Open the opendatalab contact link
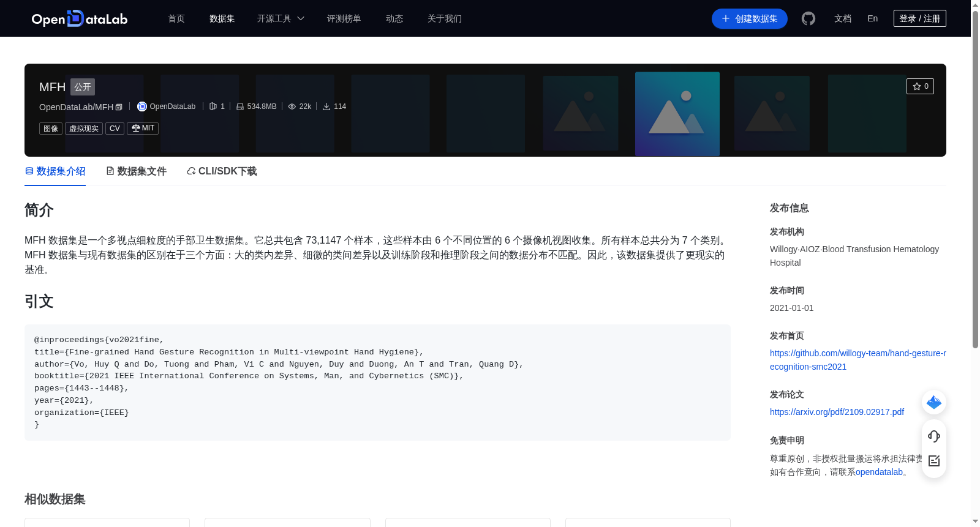The height and width of the screenshot is (527, 980). coord(879,472)
